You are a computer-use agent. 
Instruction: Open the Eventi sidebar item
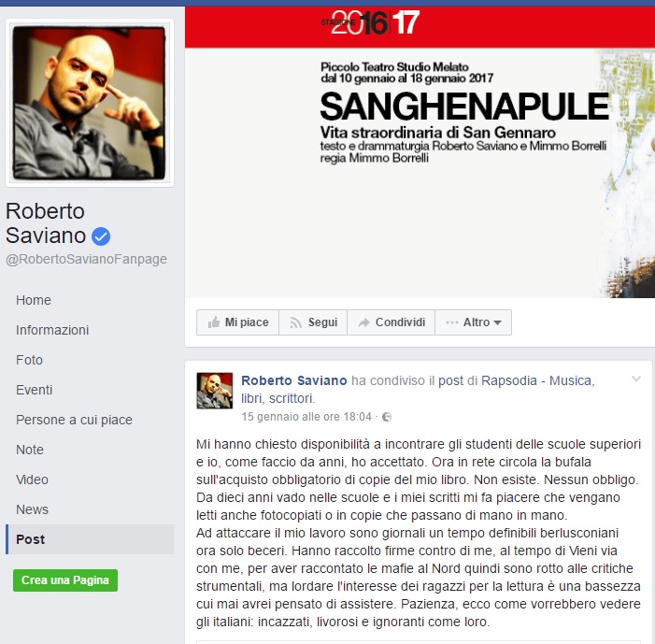pos(35,390)
